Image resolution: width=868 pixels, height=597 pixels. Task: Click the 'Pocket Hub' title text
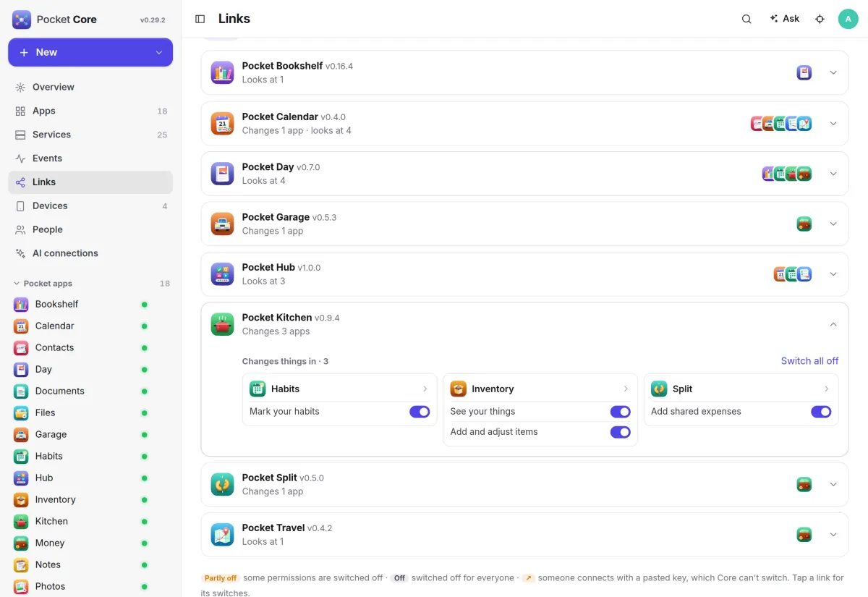coord(268,267)
